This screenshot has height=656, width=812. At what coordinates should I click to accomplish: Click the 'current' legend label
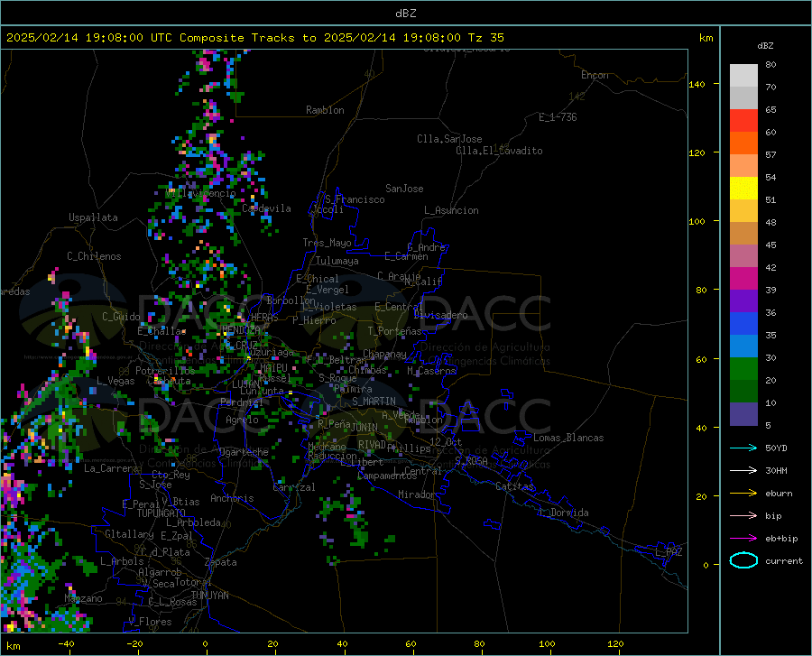click(784, 561)
